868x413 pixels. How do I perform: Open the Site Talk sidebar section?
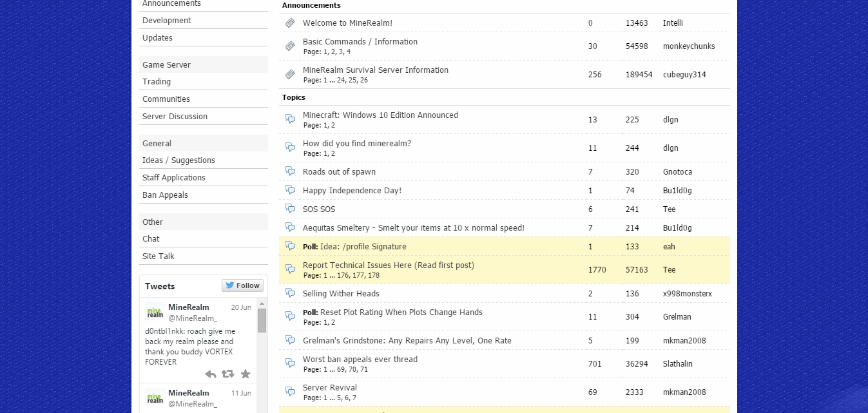[x=159, y=256]
